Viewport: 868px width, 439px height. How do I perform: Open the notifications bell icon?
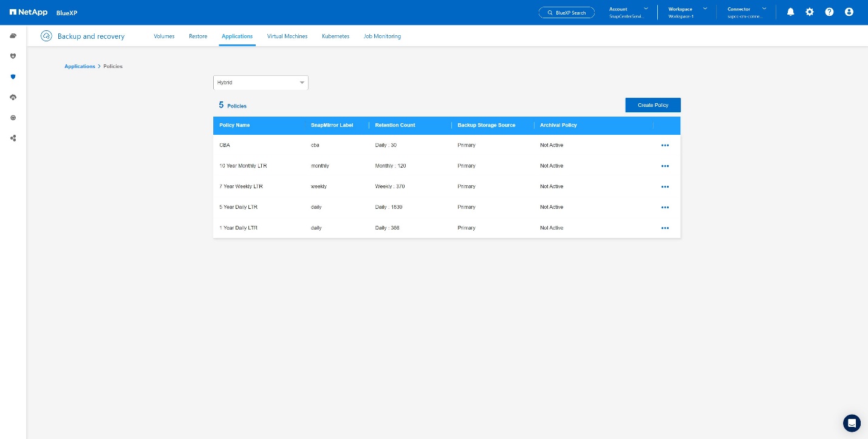point(790,12)
